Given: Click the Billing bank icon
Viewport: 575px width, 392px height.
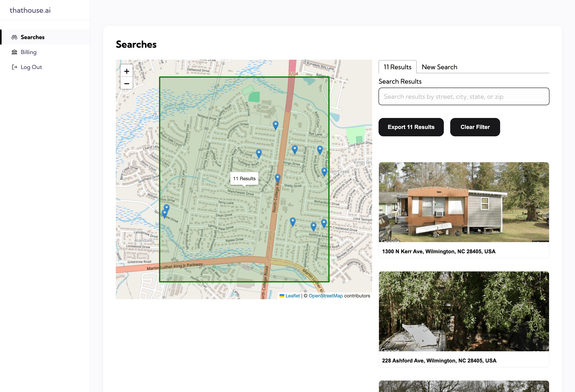Looking at the screenshot, I should point(14,52).
